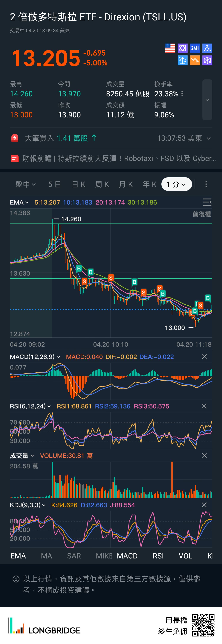The height and width of the screenshot is (644, 222).
Task: Tap the purple atom orbit icon
Action: (x=183, y=48)
